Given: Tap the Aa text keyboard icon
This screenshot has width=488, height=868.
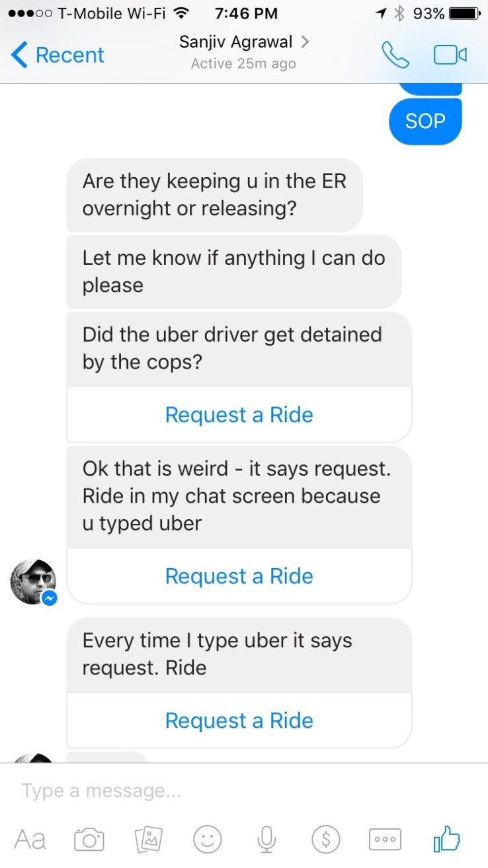Looking at the screenshot, I should click(x=30, y=840).
